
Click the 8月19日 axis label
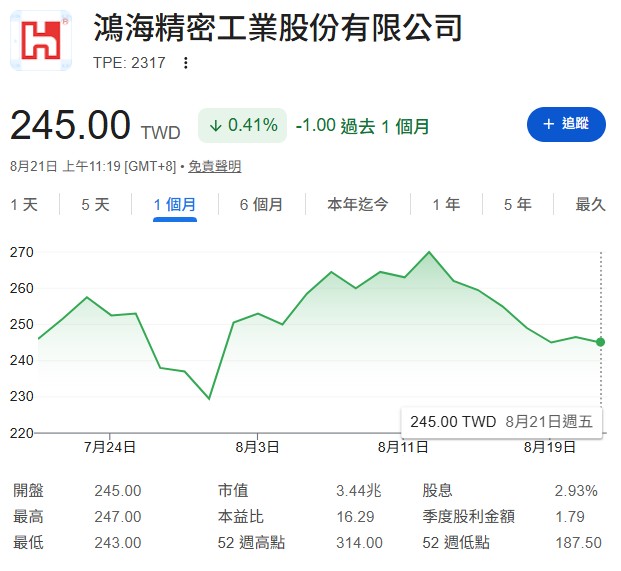pos(550,447)
